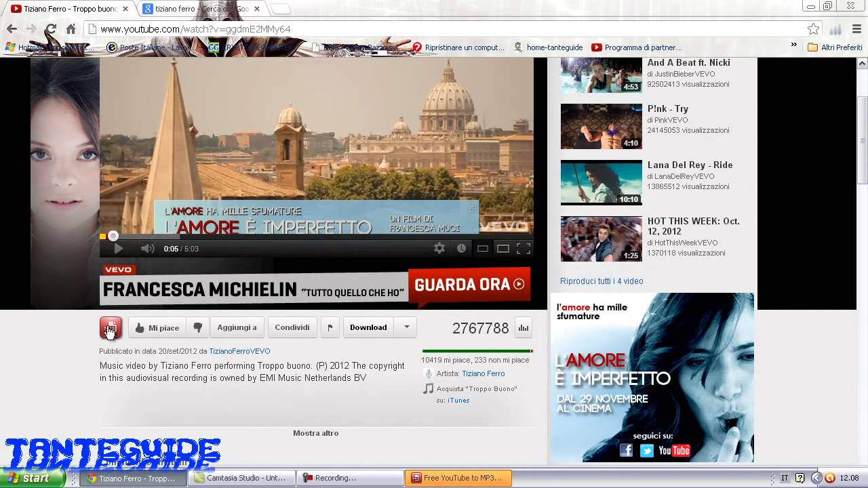
Task: Seek using the video progress scrubber
Action: (113, 236)
